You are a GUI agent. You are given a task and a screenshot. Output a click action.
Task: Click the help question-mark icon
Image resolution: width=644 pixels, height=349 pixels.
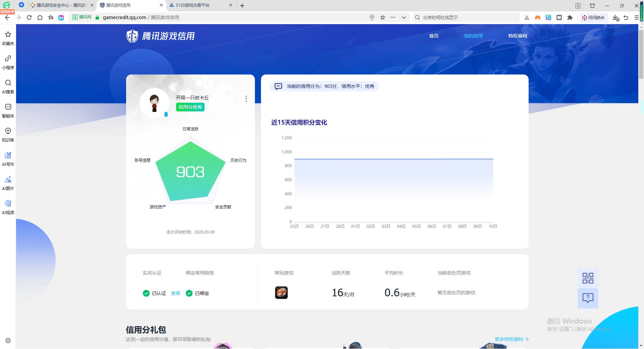[x=587, y=298]
